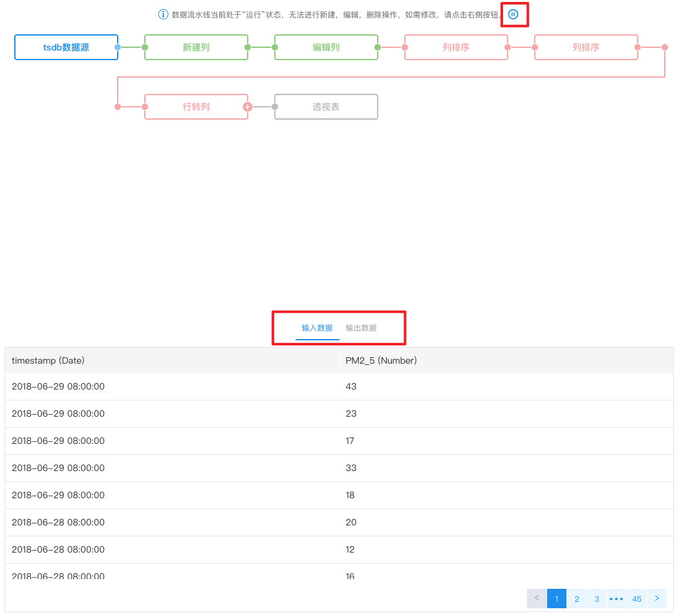This screenshot has height=616, width=679.
Task: Click PM2_5 value 17
Action: coord(350,441)
